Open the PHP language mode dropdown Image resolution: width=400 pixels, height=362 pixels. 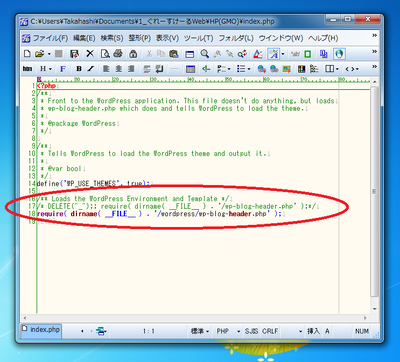228,331
